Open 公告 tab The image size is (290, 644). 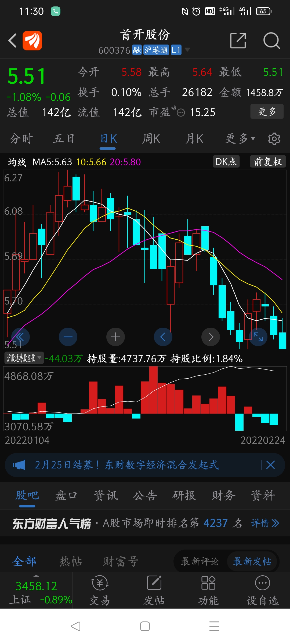point(145,495)
